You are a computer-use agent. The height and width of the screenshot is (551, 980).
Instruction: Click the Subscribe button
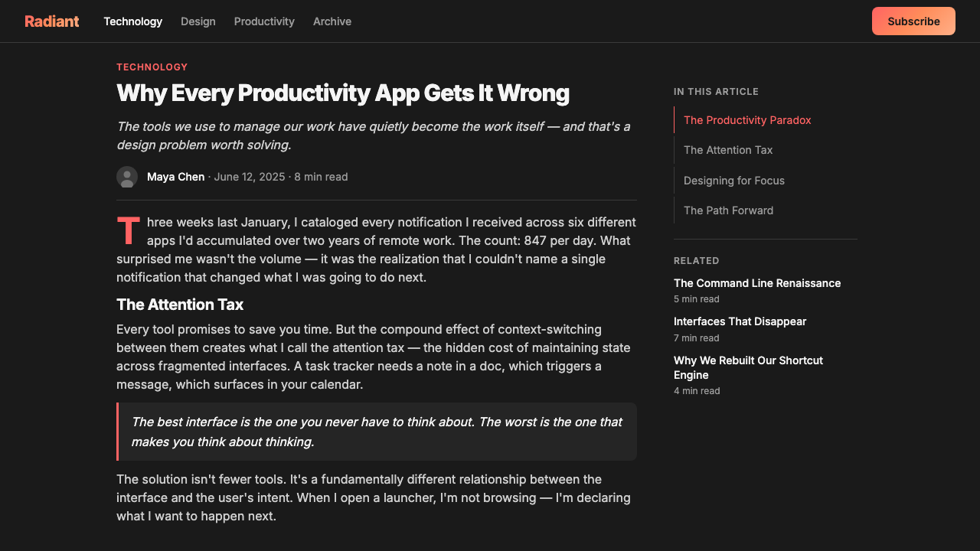pos(913,21)
